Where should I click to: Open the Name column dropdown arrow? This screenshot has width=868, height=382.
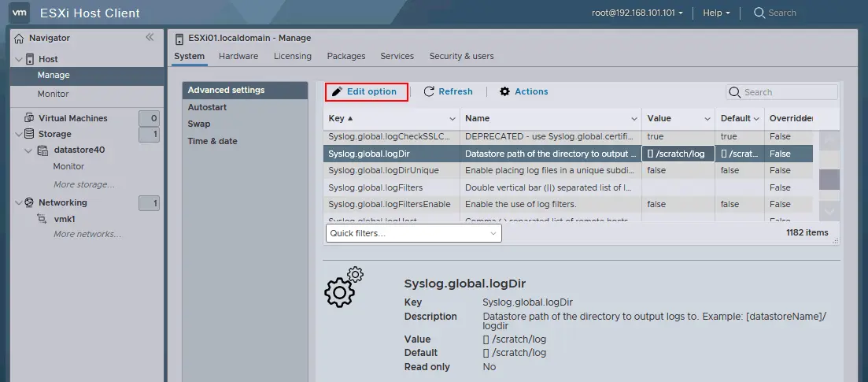[634, 119]
